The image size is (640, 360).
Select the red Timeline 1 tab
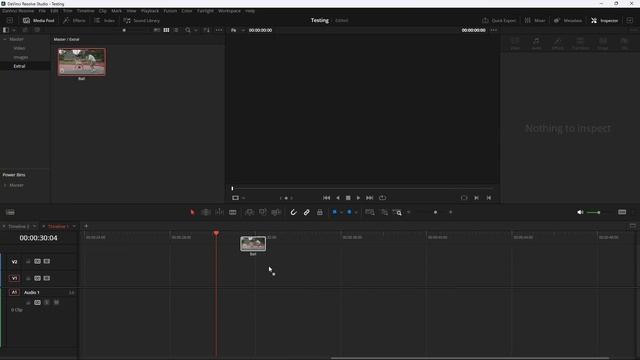pyautogui.click(x=58, y=226)
